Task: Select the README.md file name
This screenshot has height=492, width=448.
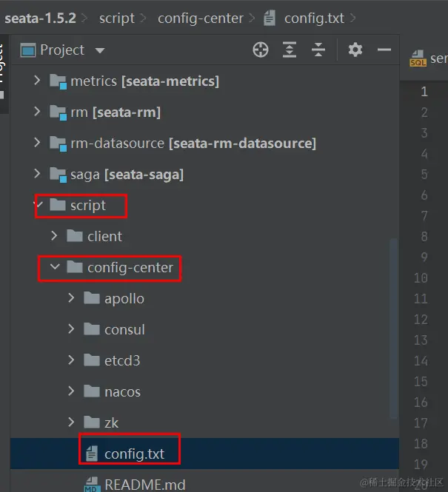Action: coord(144,485)
